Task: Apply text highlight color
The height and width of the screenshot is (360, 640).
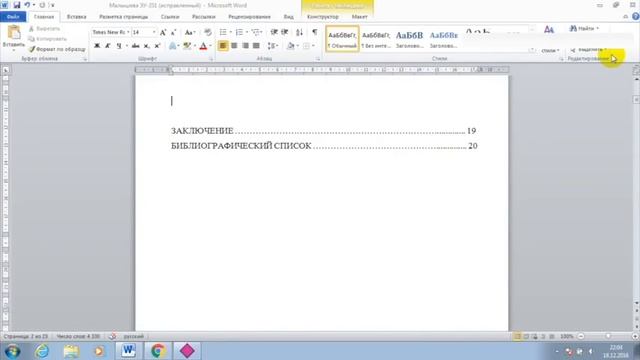Action: click(x=187, y=46)
